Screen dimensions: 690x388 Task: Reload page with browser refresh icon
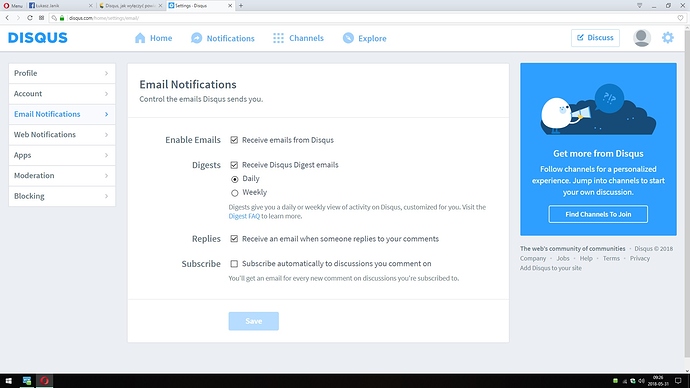pos(29,18)
